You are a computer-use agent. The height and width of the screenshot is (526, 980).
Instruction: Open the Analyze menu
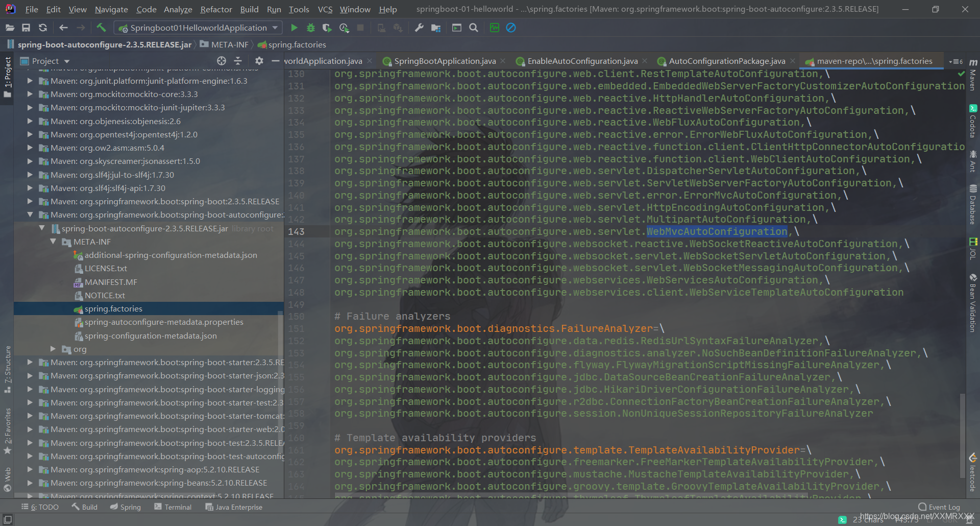pos(178,9)
